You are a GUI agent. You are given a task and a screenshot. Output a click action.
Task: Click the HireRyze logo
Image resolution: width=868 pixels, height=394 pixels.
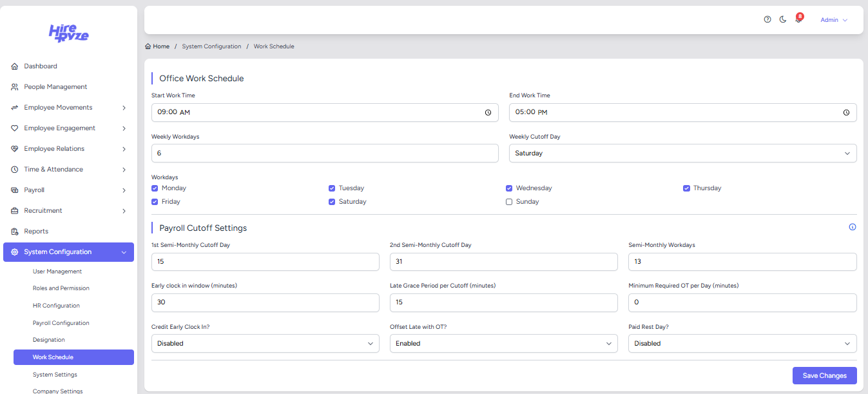(x=68, y=33)
